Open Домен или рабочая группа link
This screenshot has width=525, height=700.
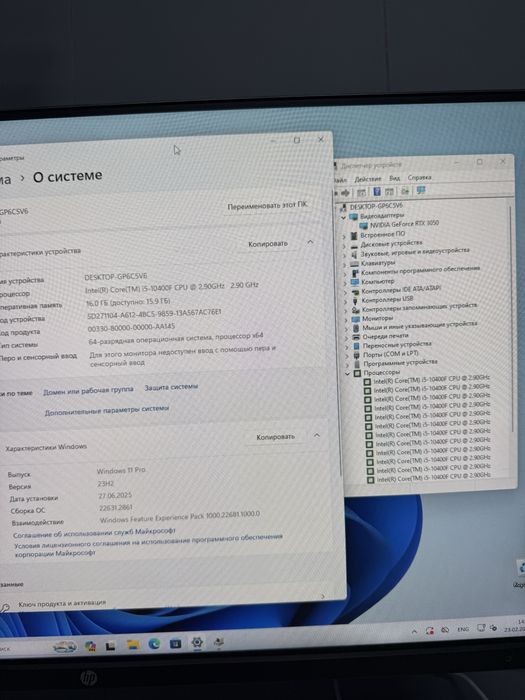tap(88, 391)
